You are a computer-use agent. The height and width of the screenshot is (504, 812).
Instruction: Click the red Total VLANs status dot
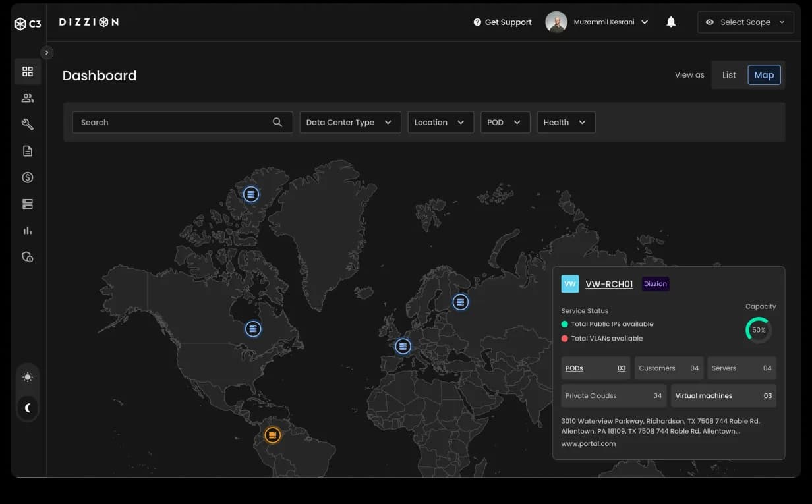(x=565, y=339)
